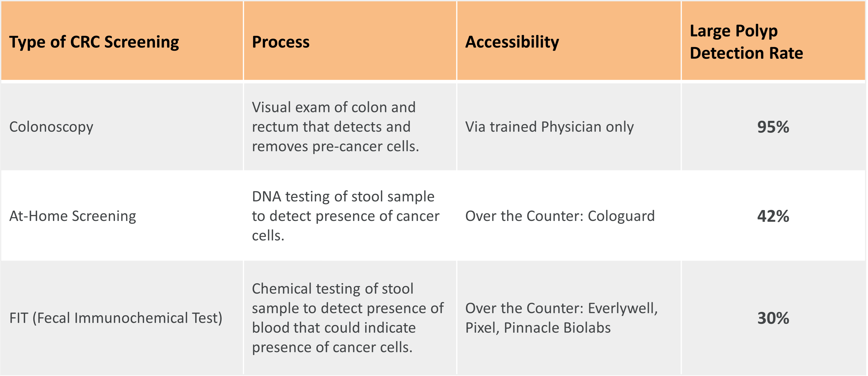Click the "Pinnacle Biolabs" text

[557, 328]
